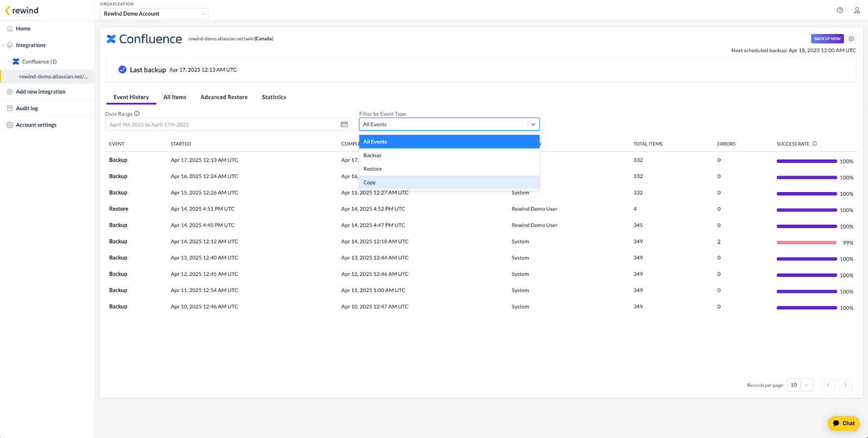Image resolution: width=868 pixels, height=438 pixels.
Task: Open the help question mark icon
Action: tap(840, 10)
